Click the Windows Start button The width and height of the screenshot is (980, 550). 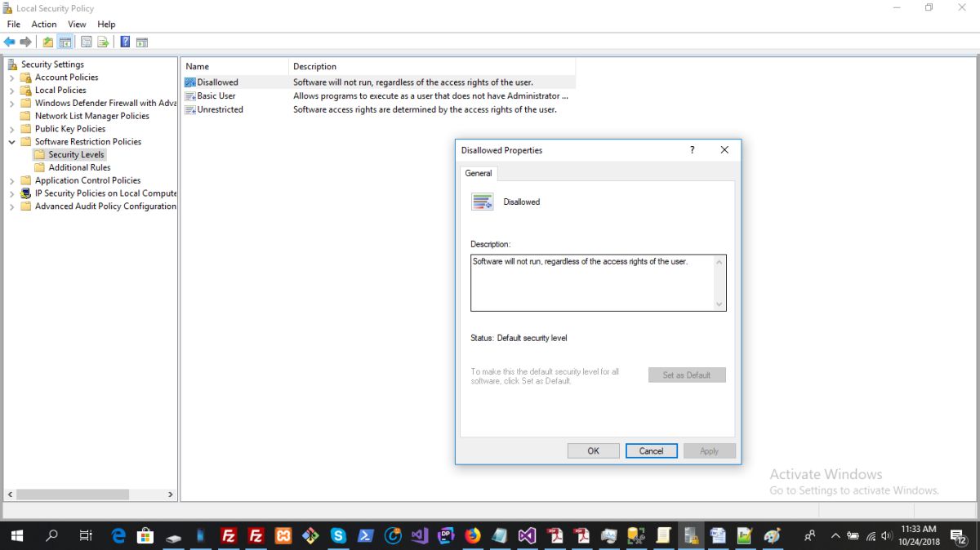point(17,536)
